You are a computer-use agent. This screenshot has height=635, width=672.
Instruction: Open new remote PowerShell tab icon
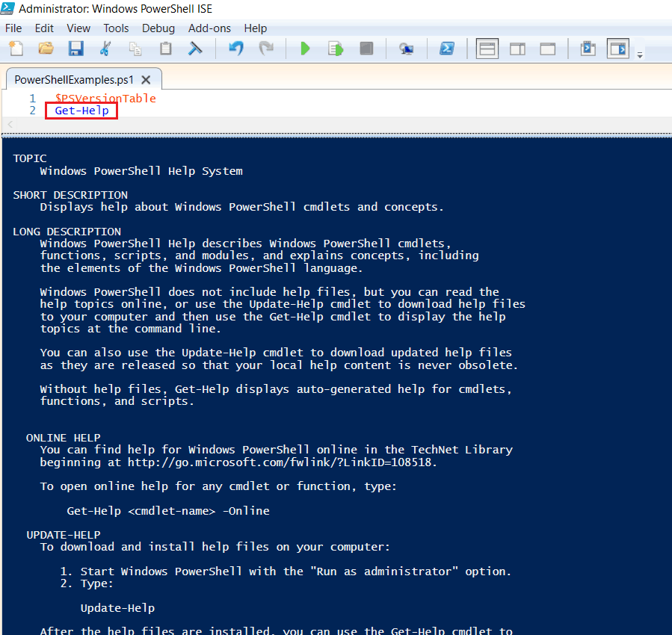[x=407, y=49]
